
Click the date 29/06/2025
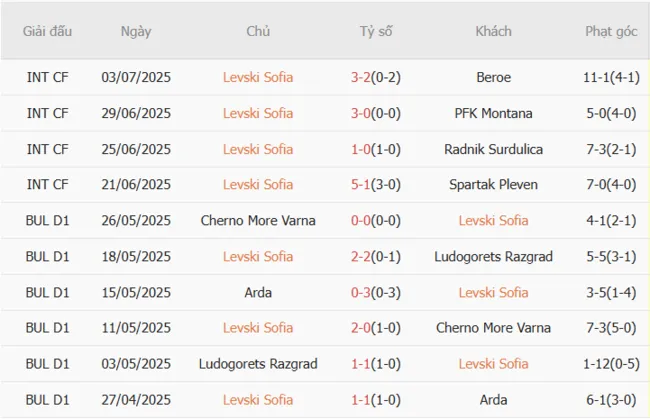click(x=136, y=114)
